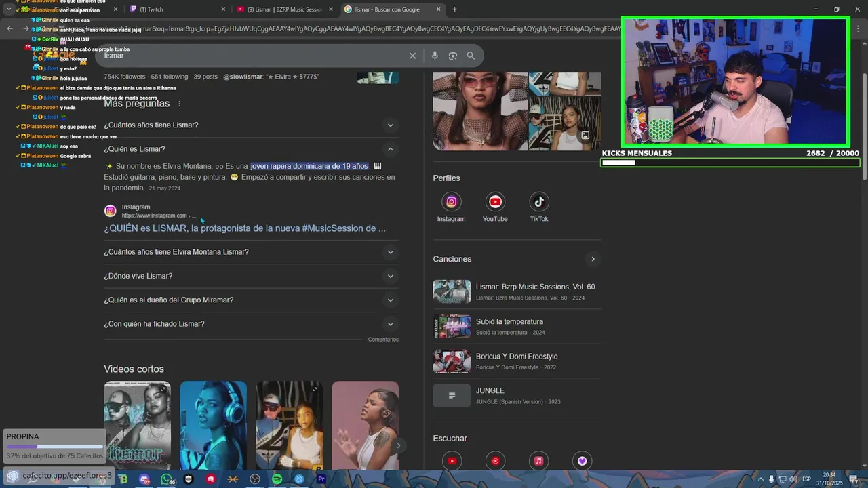The image size is (868, 488).
Task: Open Lismar's TikTok profile icon
Action: (x=539, y=202)
